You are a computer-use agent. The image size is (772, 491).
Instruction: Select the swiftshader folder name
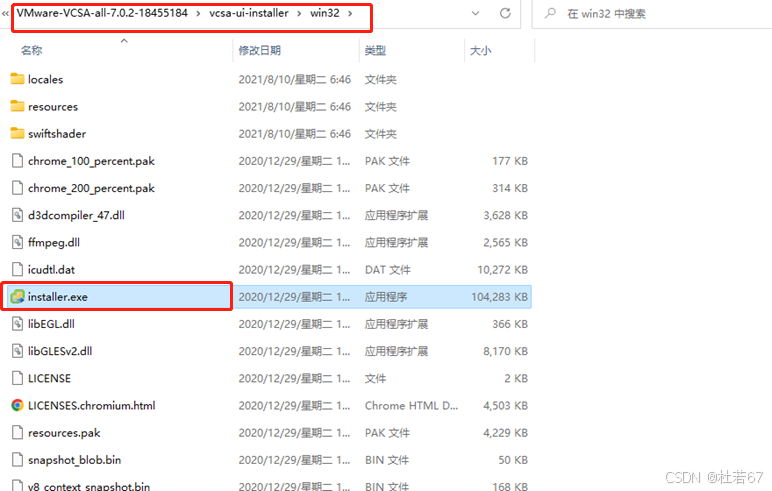click(57, 133)
